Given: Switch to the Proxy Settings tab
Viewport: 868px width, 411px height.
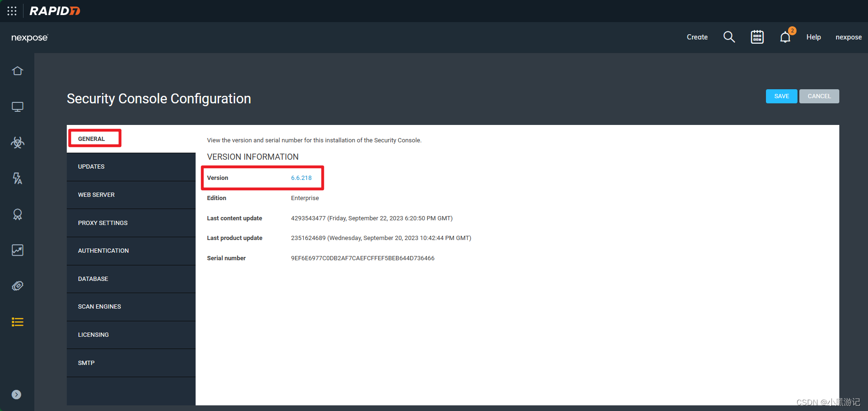Looking at the screenshot, I should 131,223.
